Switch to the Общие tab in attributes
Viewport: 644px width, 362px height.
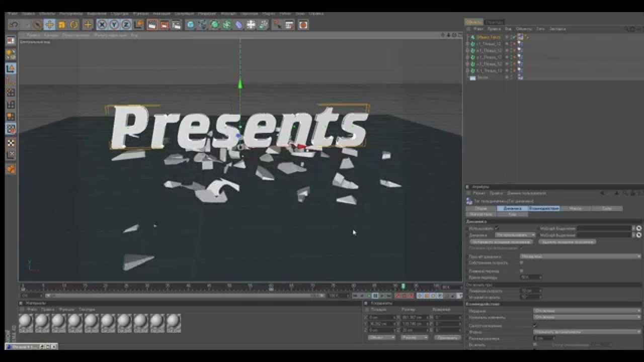481,208
